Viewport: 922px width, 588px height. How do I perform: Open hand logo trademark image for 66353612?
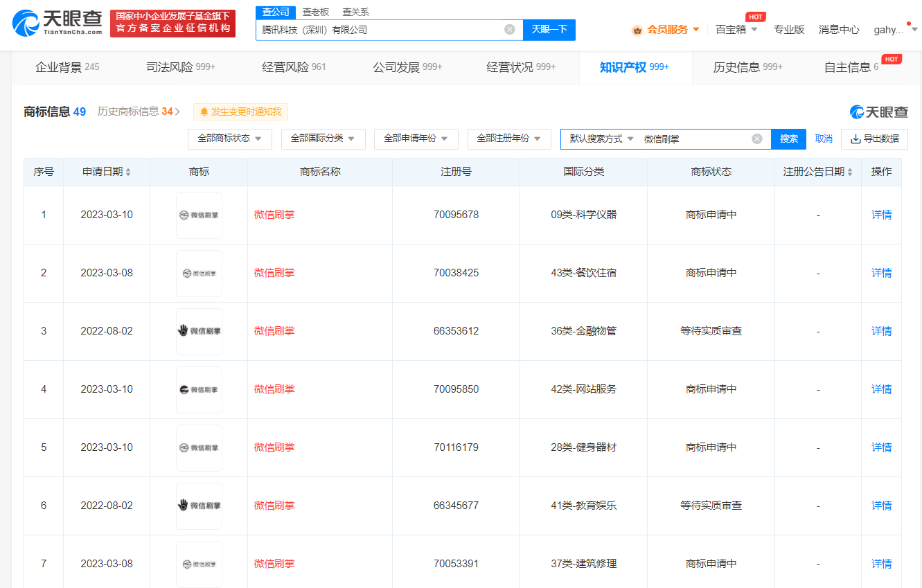199,332
